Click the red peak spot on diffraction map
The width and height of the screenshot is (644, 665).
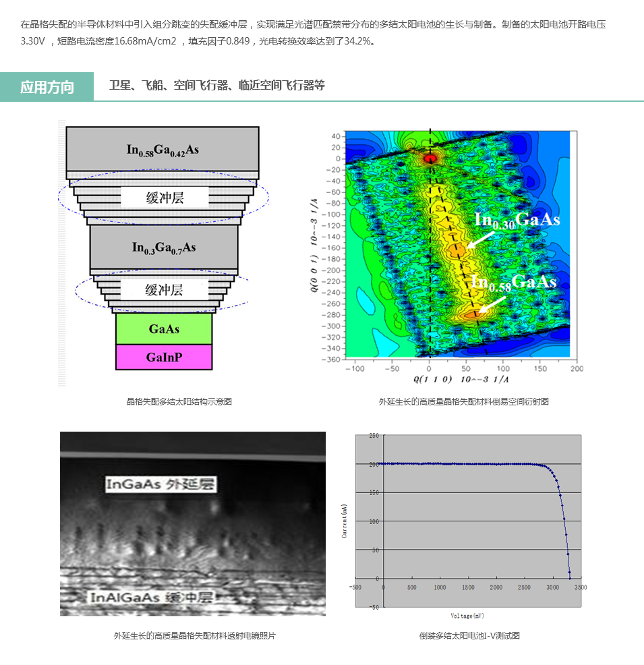pos(430,158)
